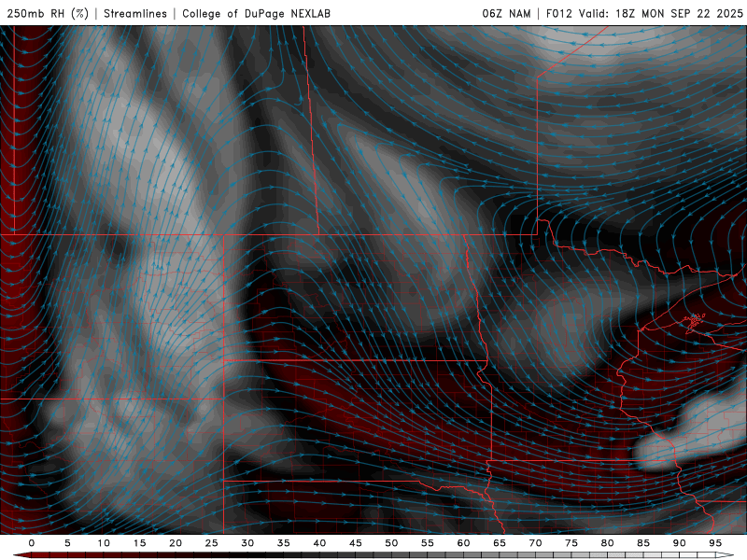Image resolution: width=747 pixels, height=560 pixels.
Task: Click the gray colorbar swatch under "60"
Action: click(x=472, y=555)
